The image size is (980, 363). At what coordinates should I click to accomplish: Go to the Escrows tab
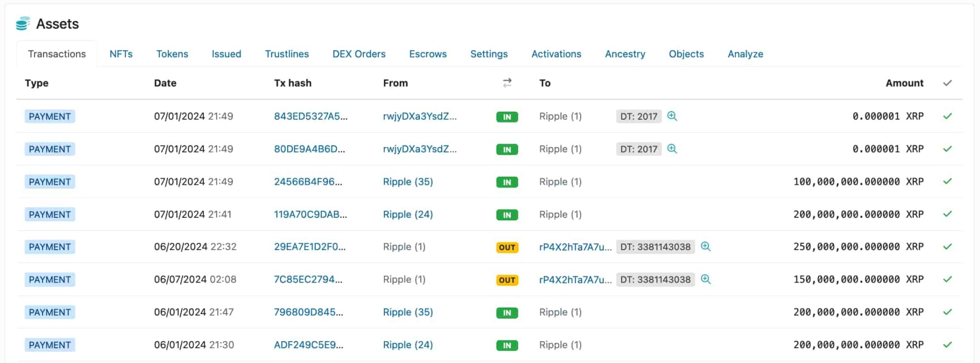(428, 54)
